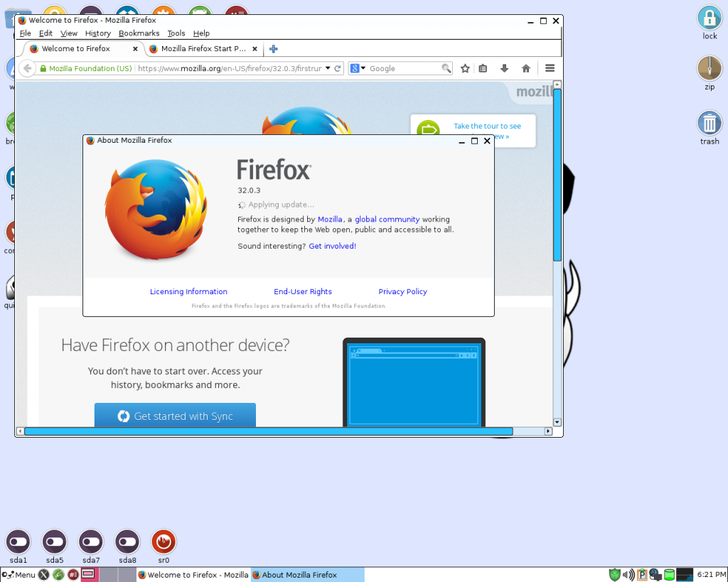
Task: Open the Mozilla link in About dialog
Action: tap(330, 220)
